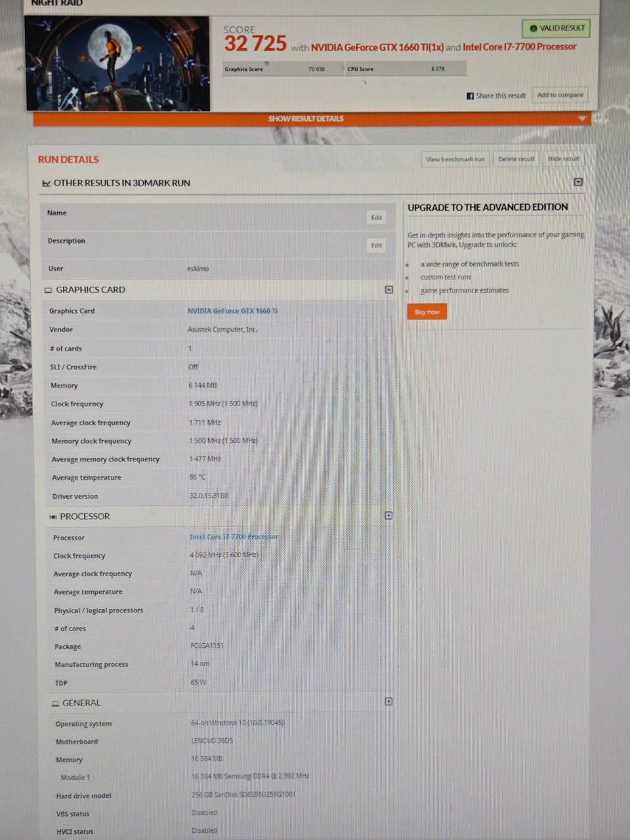This screenshot has width=630, height=840.
Task: Click the Graphics Card section monitor icon
Action: [x=48, y=290]
